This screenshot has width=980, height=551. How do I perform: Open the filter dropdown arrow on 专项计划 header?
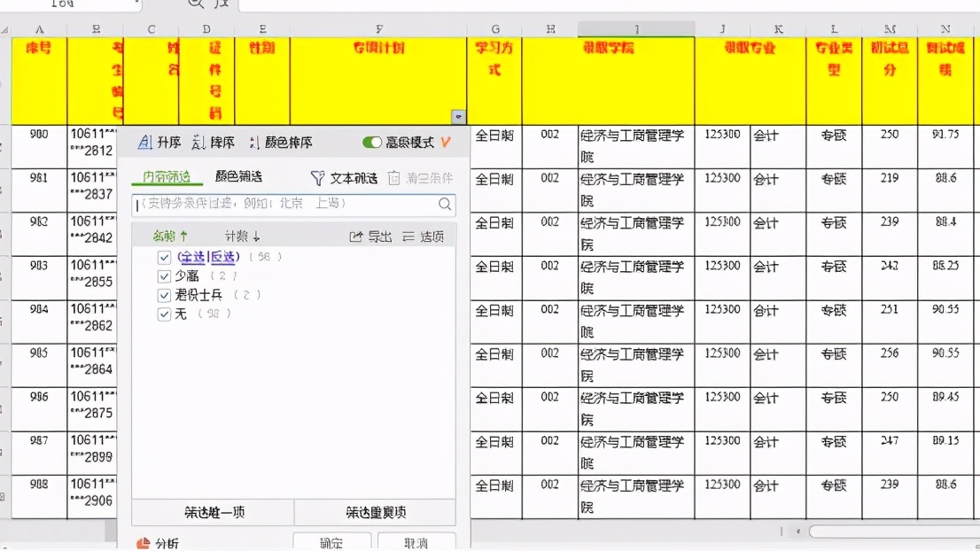click(x=459, y=116)
